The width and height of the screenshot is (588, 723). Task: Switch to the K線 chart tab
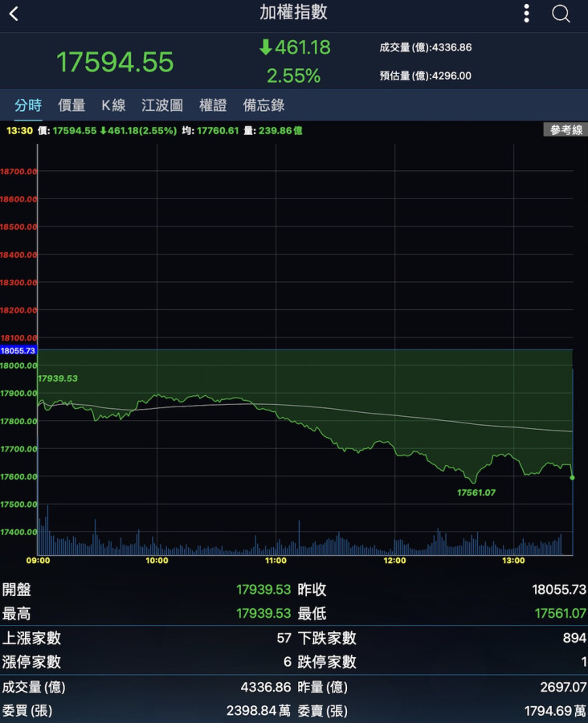113,105
